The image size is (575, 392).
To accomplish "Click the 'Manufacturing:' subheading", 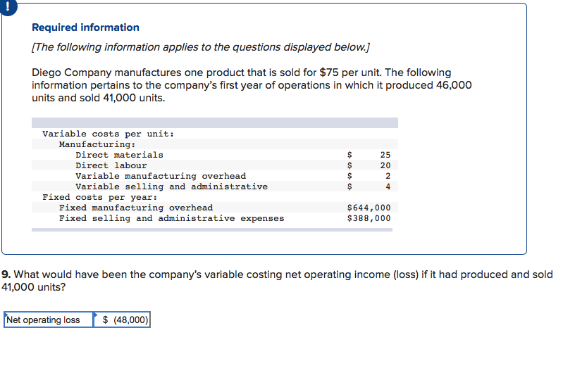I will point(97,144).
